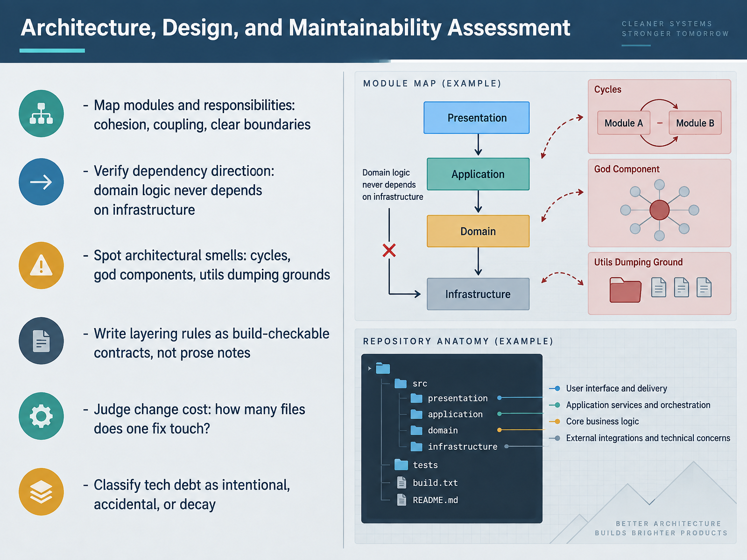
Task: Click the God Component panel title
Action: click(627, 169)
